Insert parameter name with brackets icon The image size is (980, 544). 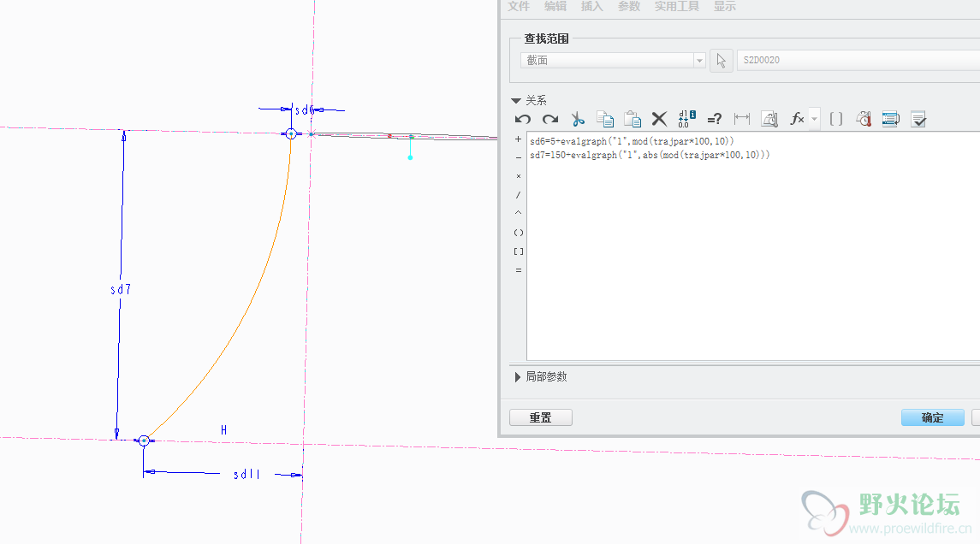(835, 119)
